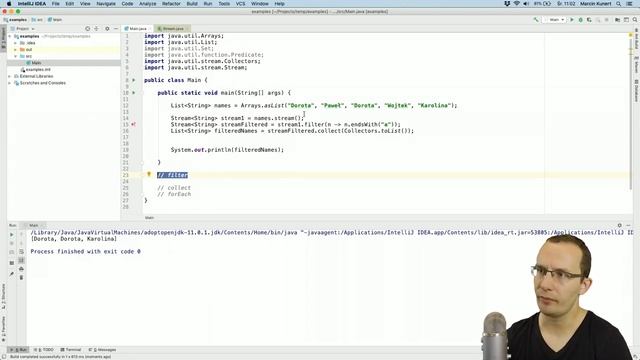The height and width of the screenshot is (360, 640).
Task: Expand the .idea folder
Action: [16, 43]
